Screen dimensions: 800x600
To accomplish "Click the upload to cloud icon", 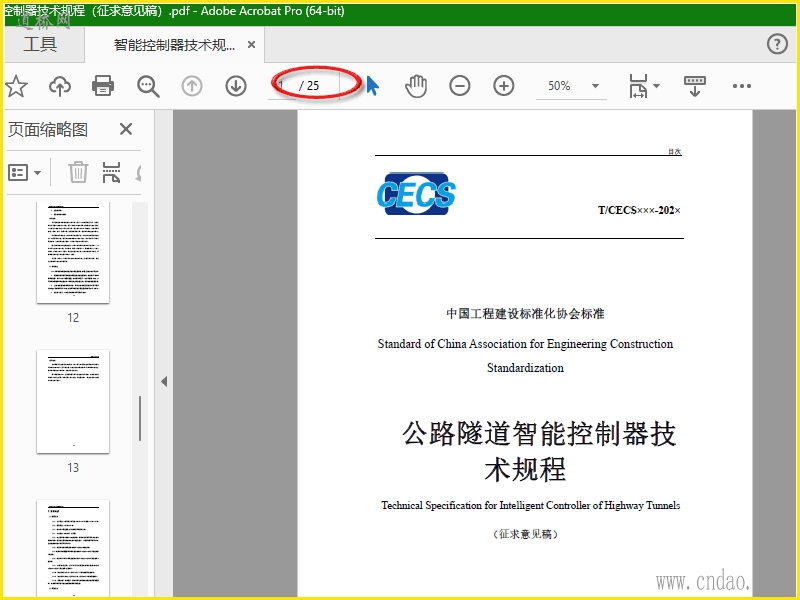I will pyautogui.click(x=60, y=86).
